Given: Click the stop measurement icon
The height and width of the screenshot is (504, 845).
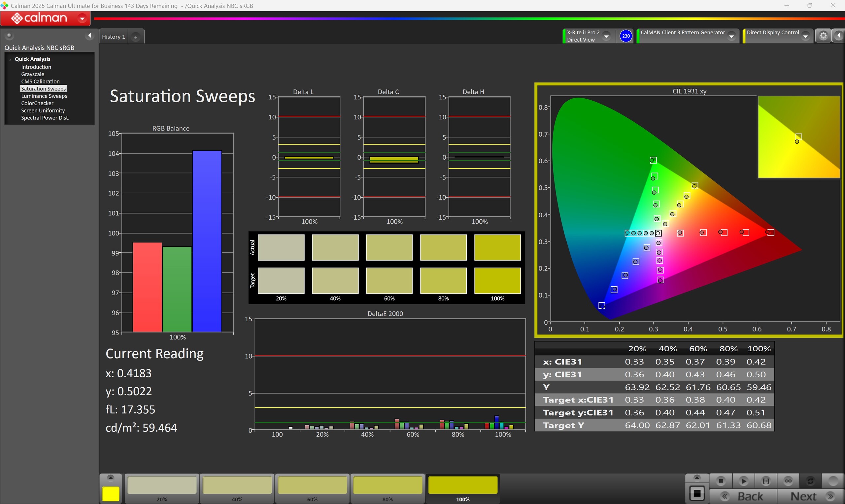Looking at the screenshot, I should (x=721, y=481).
